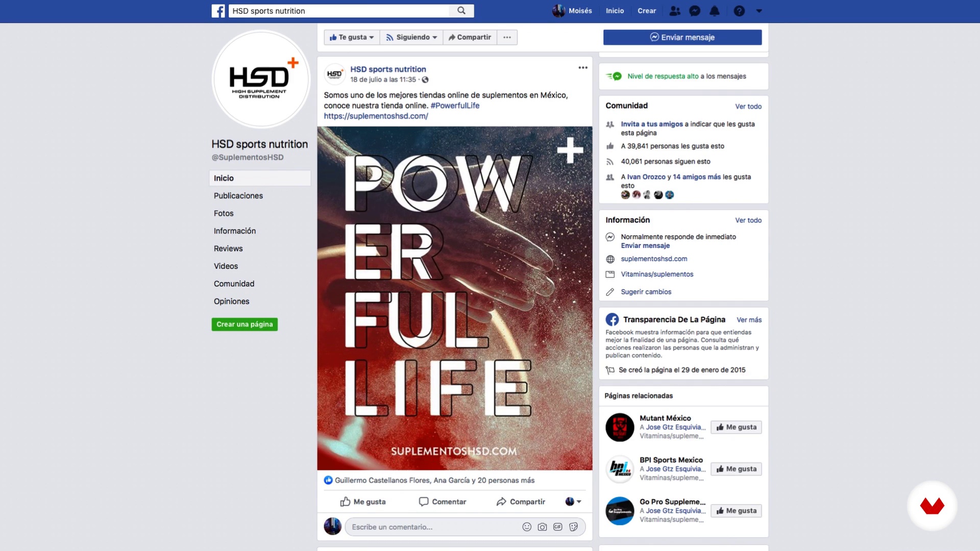Click post options three dots menu
Image resolution: width=980 pixels, height=551 pixels.
pyautogui.click(x=583, y=68)
